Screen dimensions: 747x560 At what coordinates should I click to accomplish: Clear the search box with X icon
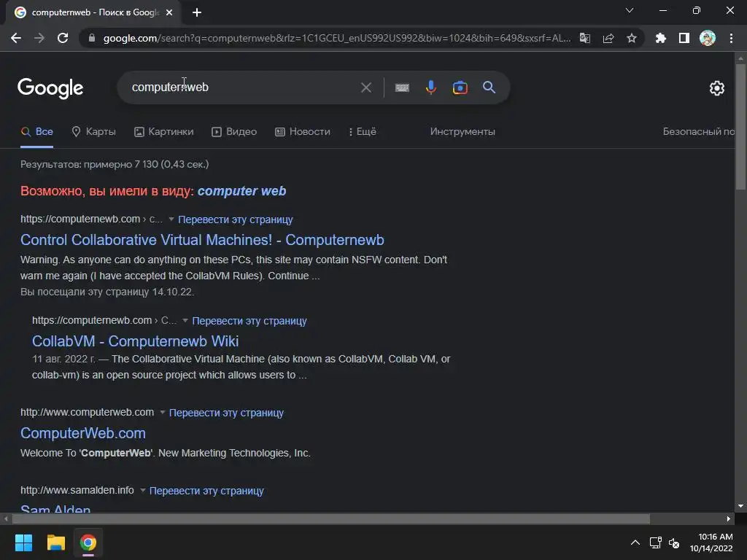366,87
